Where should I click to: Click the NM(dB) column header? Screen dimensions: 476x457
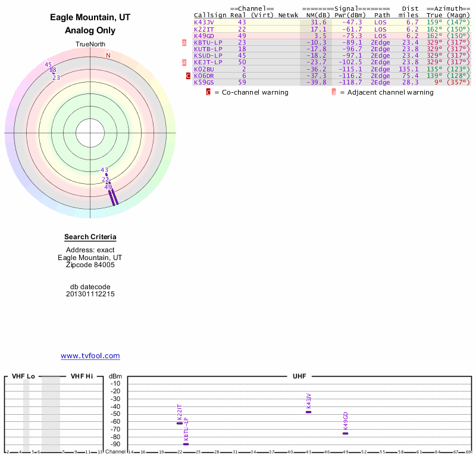point(318,15)
